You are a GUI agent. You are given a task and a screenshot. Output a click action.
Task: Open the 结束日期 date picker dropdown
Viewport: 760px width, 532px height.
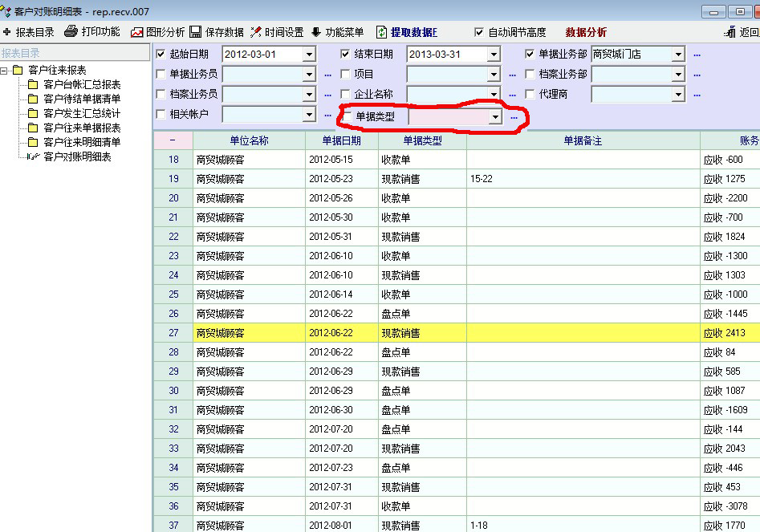point(494,55)
